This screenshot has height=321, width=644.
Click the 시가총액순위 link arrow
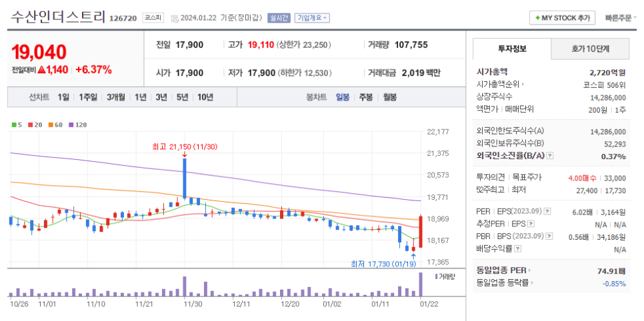(523, 85)
